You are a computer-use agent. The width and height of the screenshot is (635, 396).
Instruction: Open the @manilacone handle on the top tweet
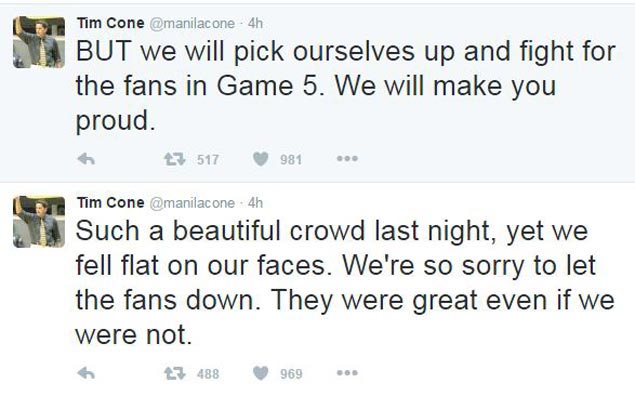(192, 23)
